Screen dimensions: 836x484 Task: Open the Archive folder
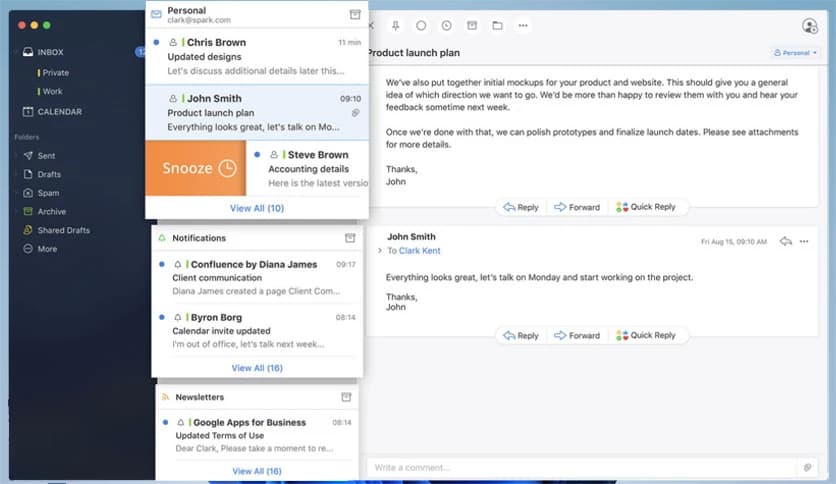coord(51,212)
